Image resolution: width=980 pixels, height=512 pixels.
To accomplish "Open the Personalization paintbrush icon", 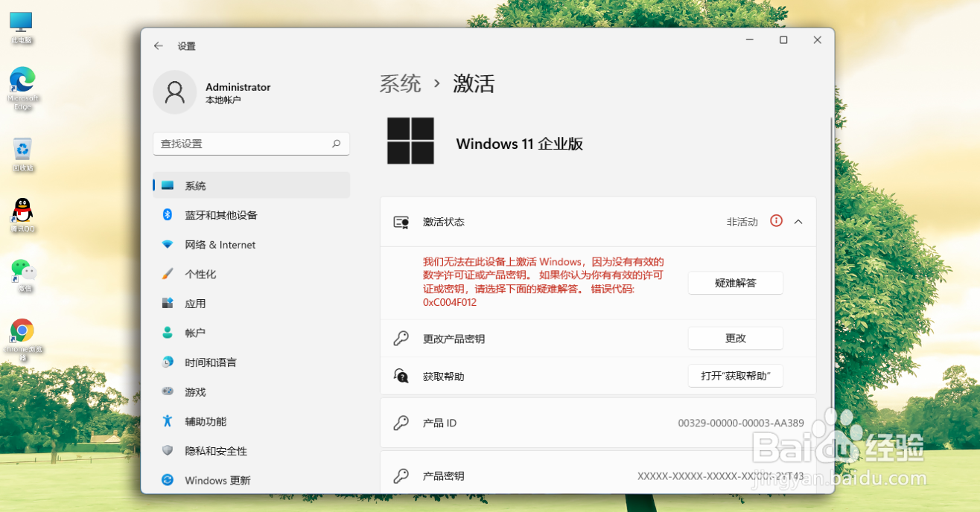I will pos(168,274).
